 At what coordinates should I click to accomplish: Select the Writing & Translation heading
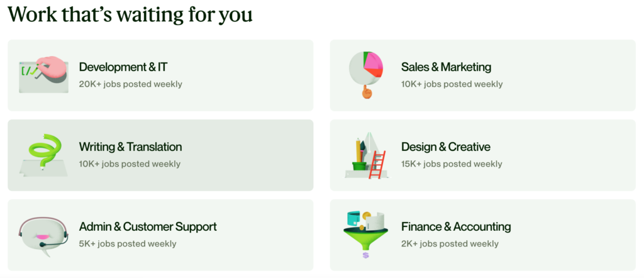130,147
